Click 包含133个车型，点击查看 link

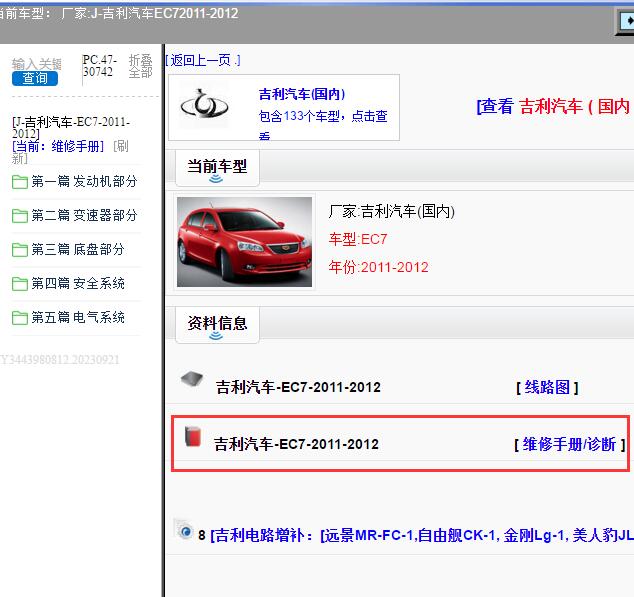323,123
